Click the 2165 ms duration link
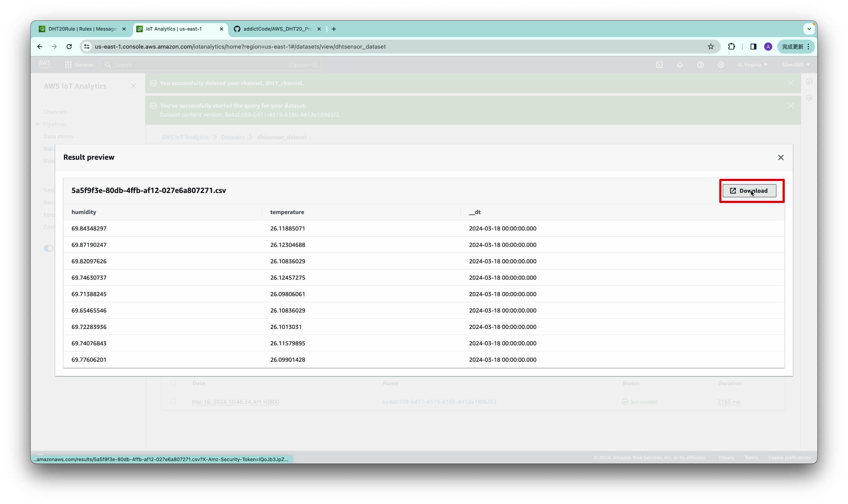This screenshot has height=504, width=848. coord(728,402)
